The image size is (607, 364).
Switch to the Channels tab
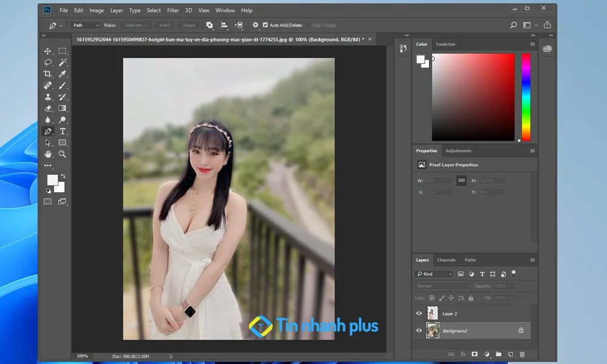pyautogui.click(x=446, y=260)
